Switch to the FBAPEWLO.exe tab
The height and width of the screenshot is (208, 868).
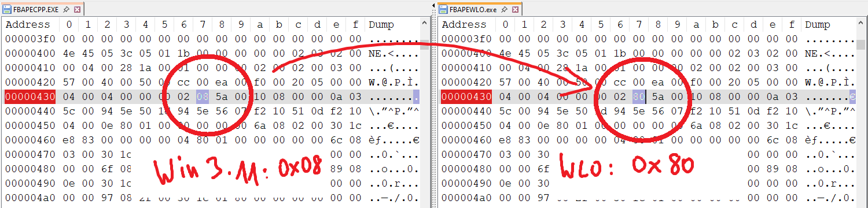click(473, 10)
